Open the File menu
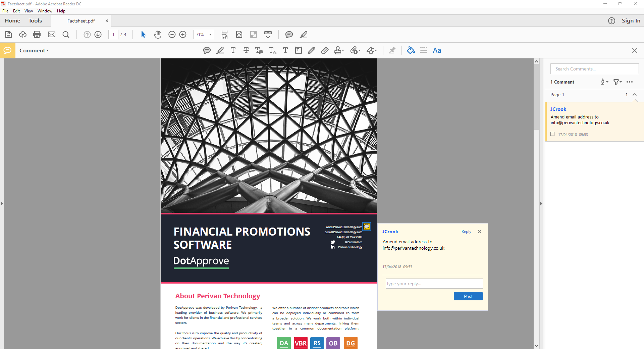This screenshot has width=644, height=349. (x=5, y=11)
